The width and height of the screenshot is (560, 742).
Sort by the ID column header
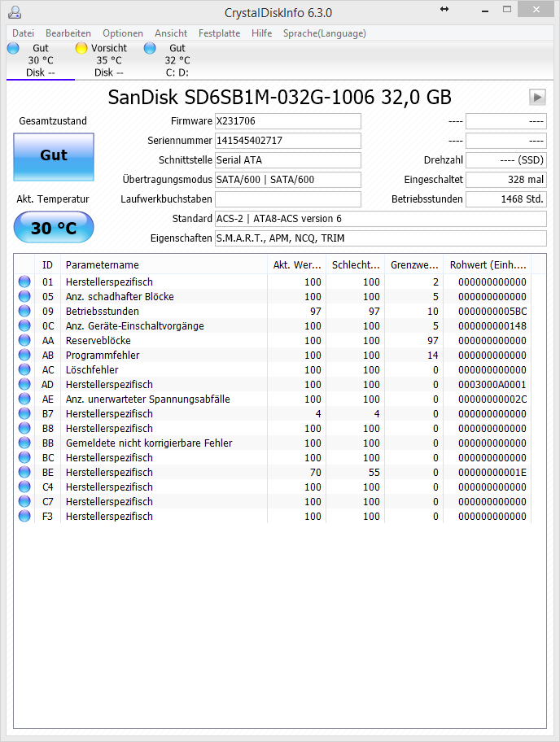coord(47,265)
